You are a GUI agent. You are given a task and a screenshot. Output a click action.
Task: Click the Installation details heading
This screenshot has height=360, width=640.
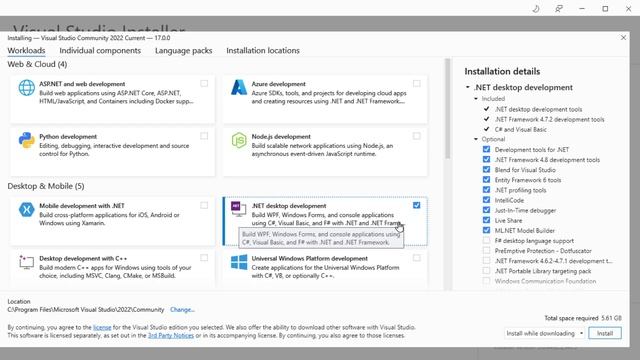pos(502,71)
